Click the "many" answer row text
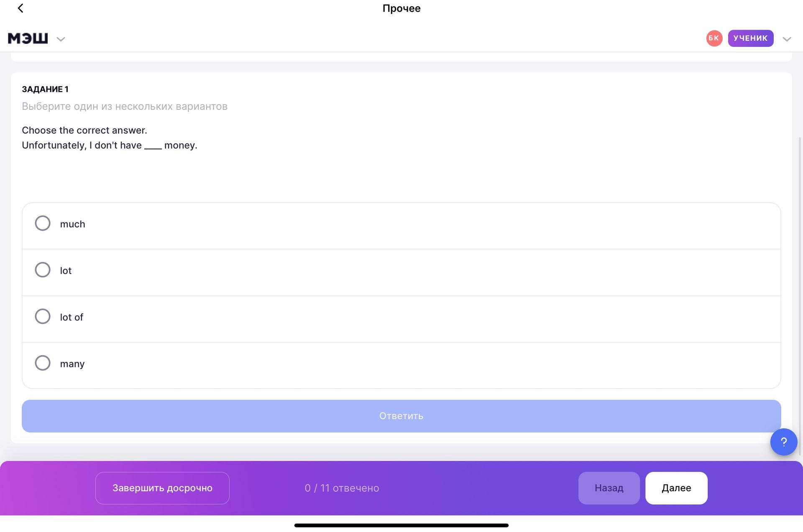Viewport: 803px width, 532px height. tap(72, 364)
